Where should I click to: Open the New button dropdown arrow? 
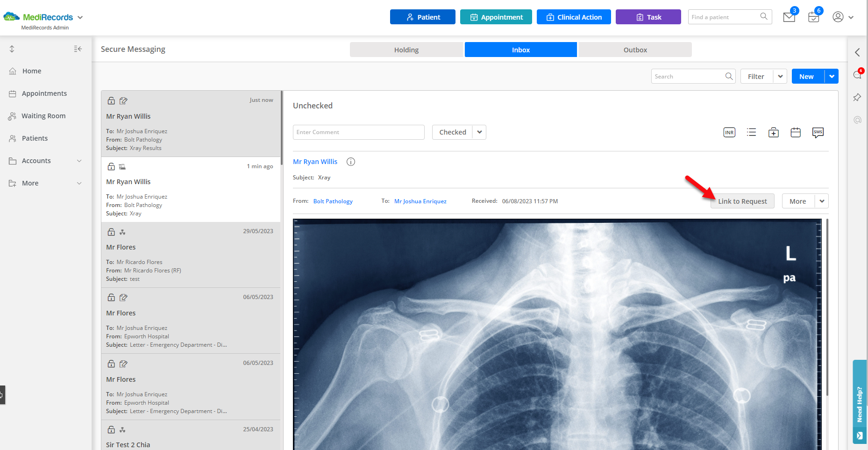point(832,76)
